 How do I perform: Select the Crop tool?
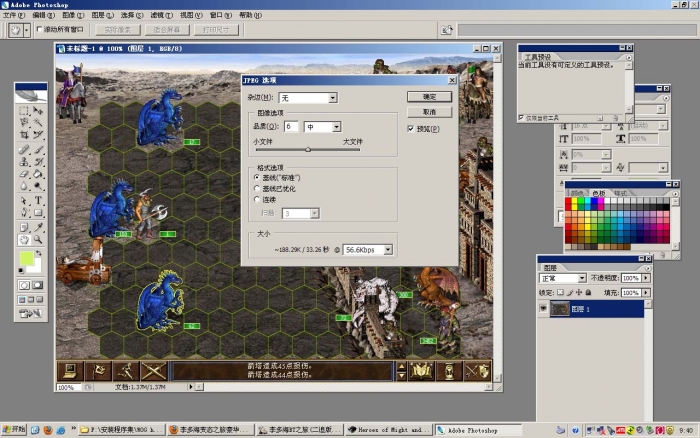pos(24,134)
